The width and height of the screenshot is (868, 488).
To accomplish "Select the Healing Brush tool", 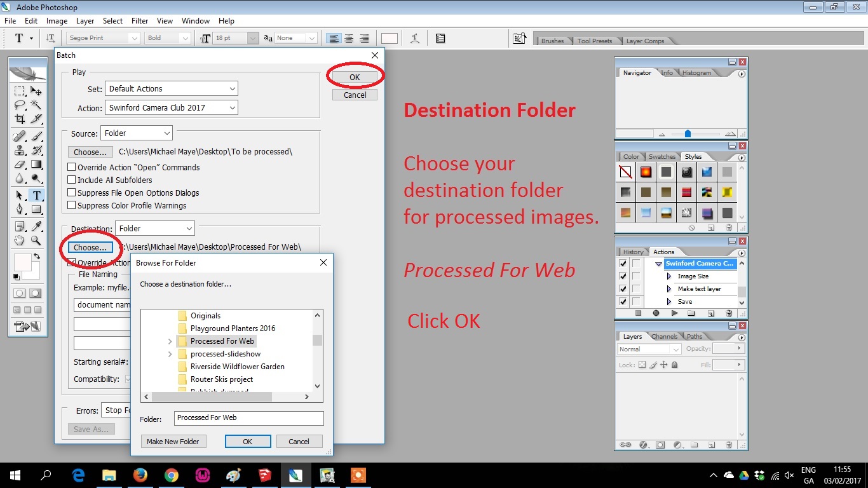I will [20, 136].
